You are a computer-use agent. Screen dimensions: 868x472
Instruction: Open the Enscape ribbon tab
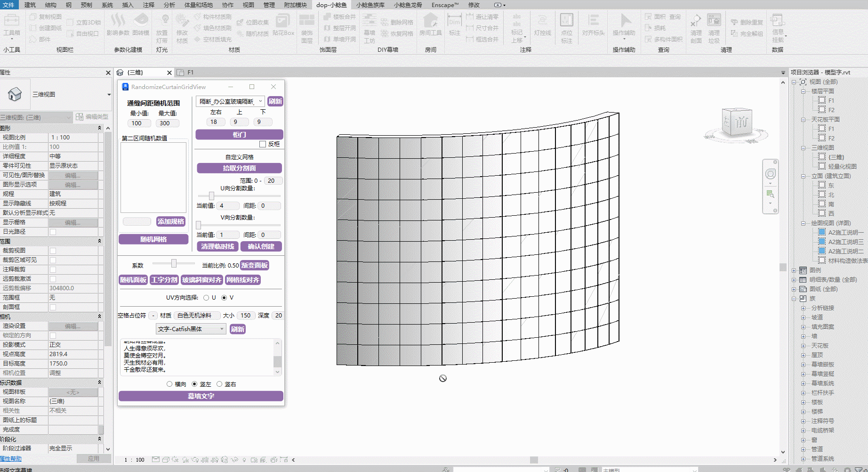click(x=445, y=5)
